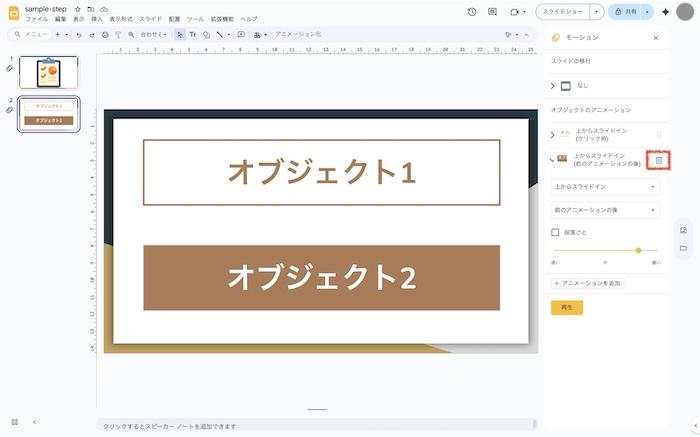The width and height of the screenshot is (700, 437).
Task: Open the スライド menu
Action: coord(150,19)
